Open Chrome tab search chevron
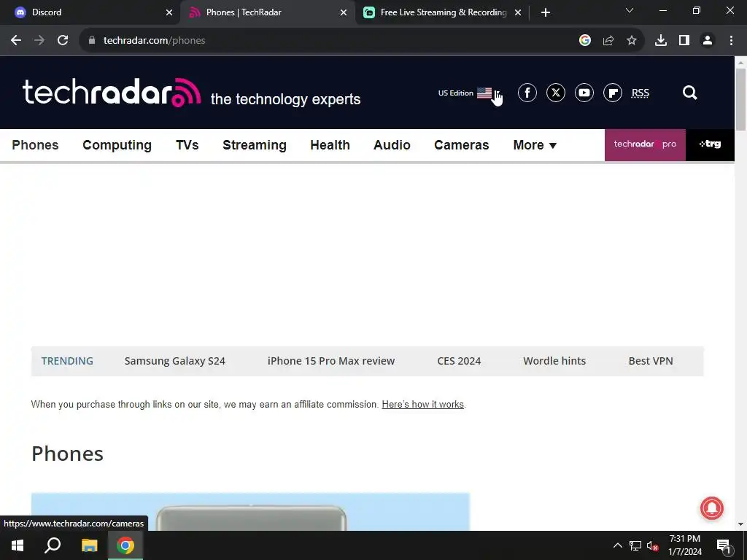 click(x=630, y=10)
